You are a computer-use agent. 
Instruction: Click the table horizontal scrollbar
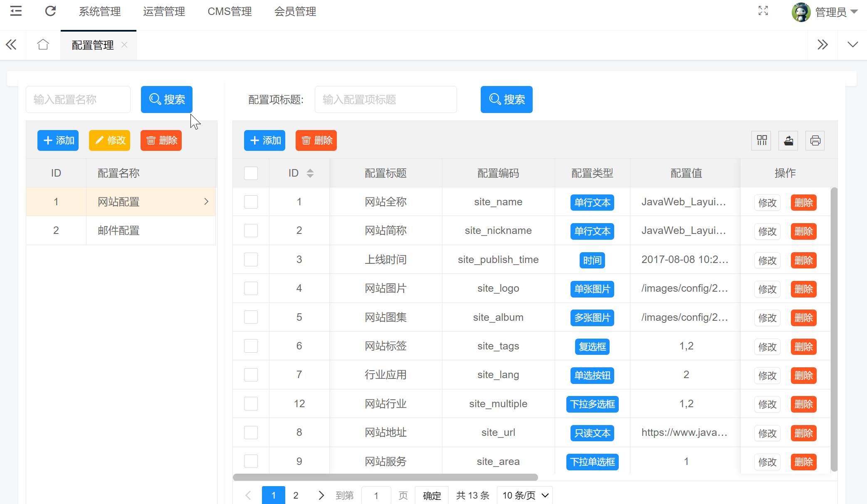pos(385,477)
